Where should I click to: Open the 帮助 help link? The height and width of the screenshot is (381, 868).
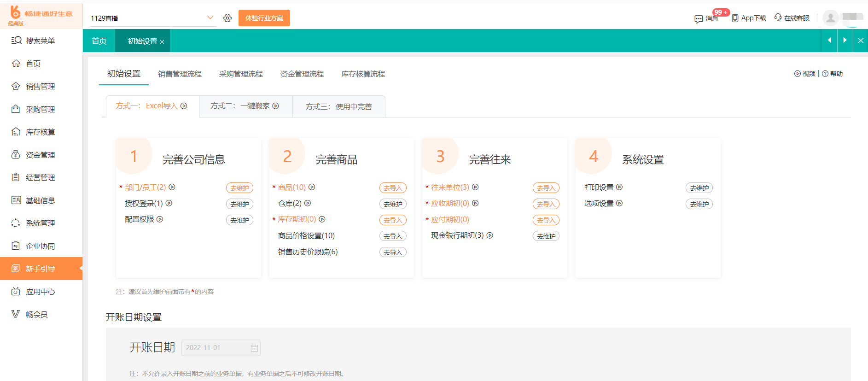tap(833, 74)
